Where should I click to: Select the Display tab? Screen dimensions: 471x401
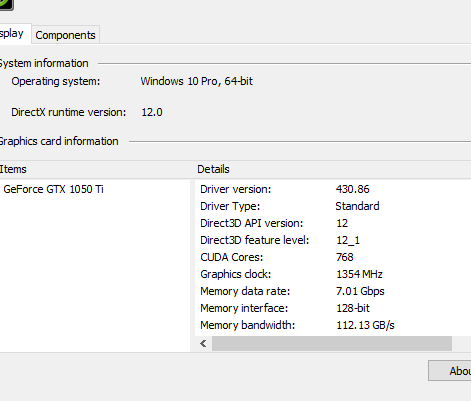(15, 33)
